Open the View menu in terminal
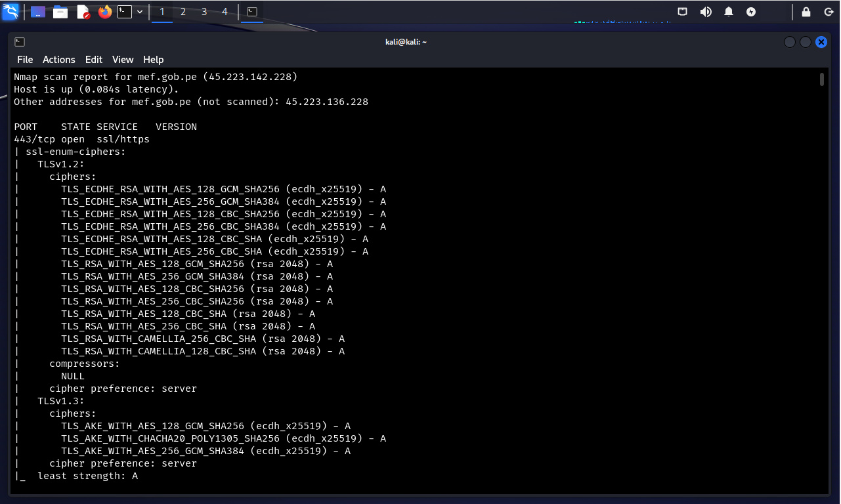The width and height of the screenshot is (841, 504). tap(123, 60)
